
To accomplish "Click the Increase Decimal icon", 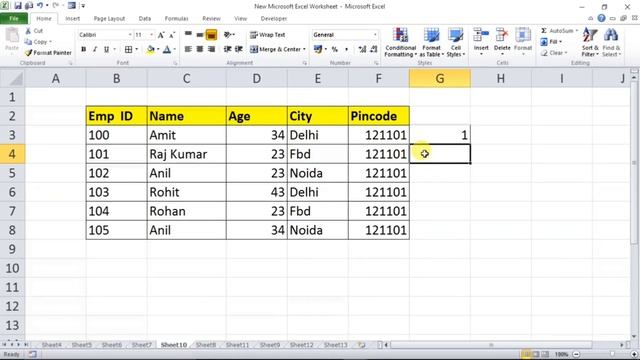I will 362,49.
